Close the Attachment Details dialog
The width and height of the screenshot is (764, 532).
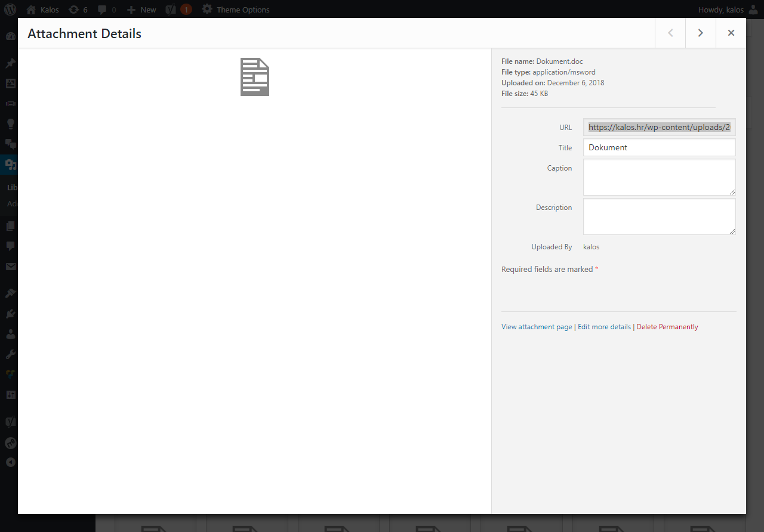pyautogui.click(x=731, y=33)
